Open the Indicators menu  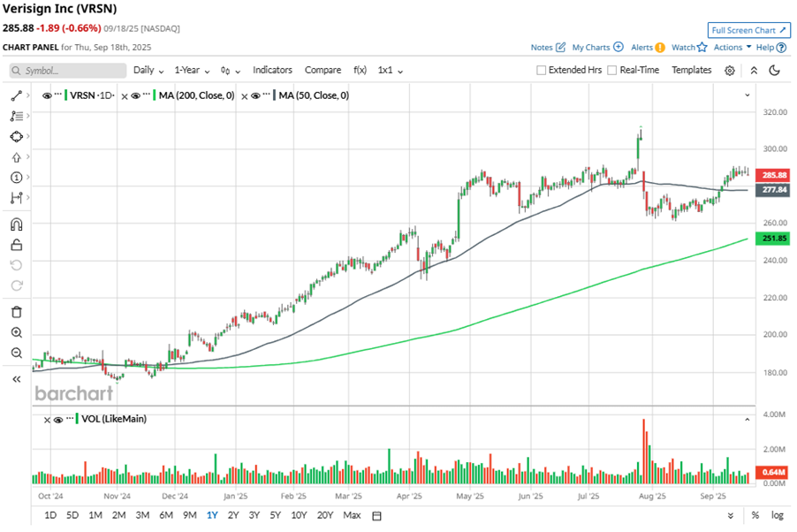(x=272, y=70)
